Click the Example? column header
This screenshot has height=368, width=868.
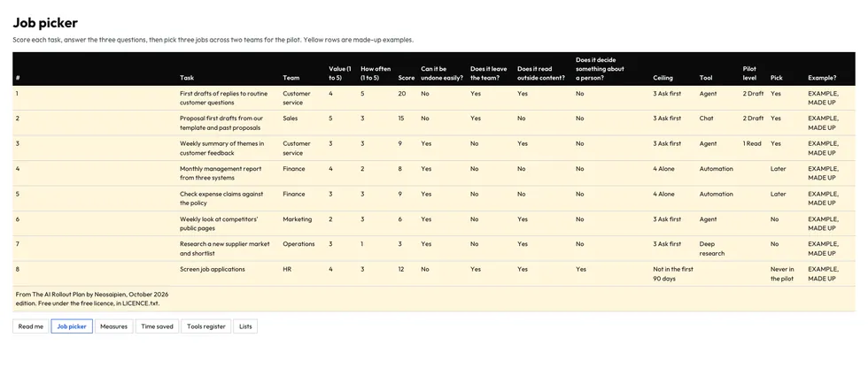(x=822, y=78)
